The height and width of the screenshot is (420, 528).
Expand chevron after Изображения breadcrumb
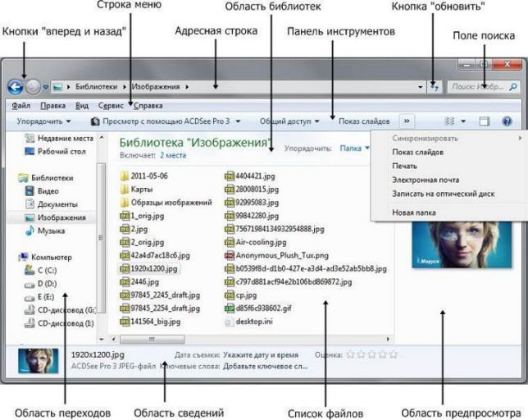click(187, 87)
